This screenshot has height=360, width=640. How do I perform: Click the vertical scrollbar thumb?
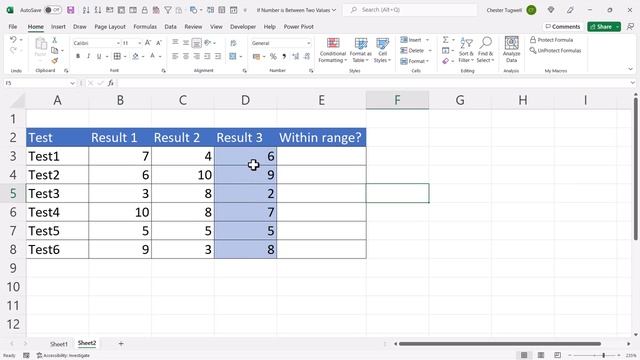click(x=636, y=168)
